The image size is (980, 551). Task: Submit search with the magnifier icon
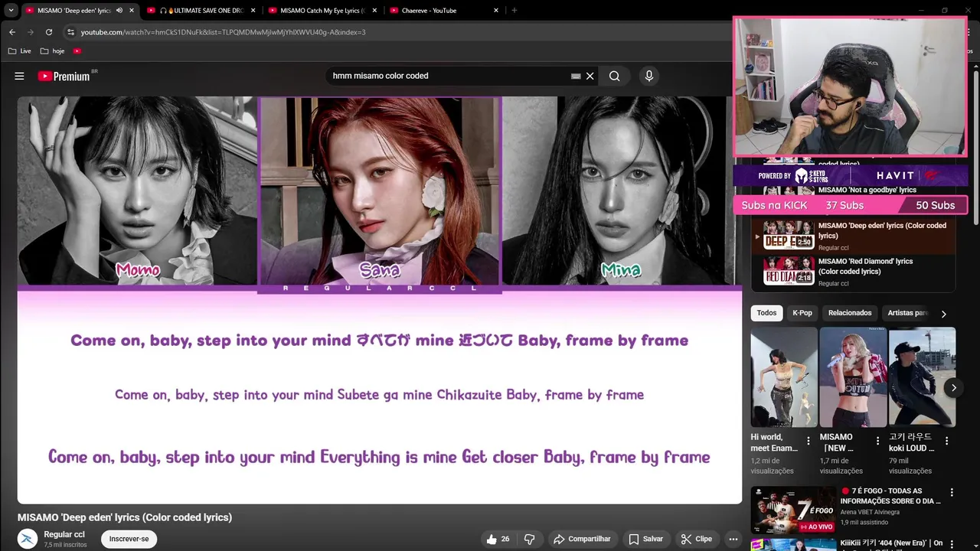(614, 76)
